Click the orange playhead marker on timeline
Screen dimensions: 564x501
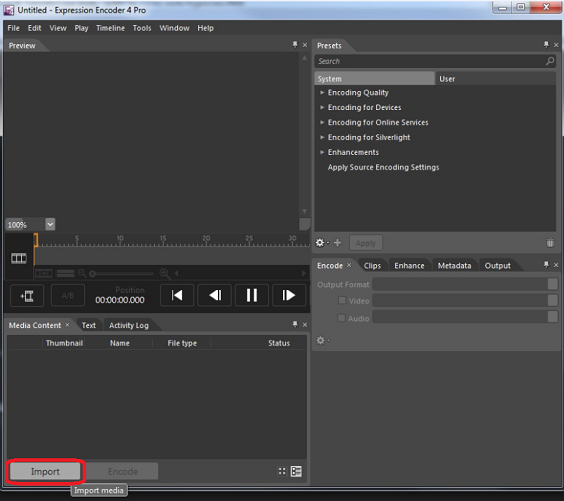pyautogui.click(x=36, y=240)
